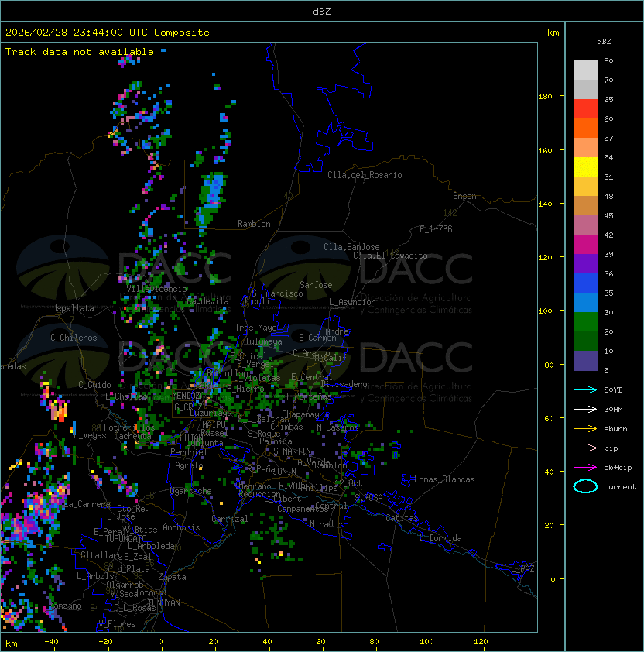The width and height of the screenshot is (644, 652).
Task: Click the yellow 51 dBZ color swatch
Action: click(585, 167)
